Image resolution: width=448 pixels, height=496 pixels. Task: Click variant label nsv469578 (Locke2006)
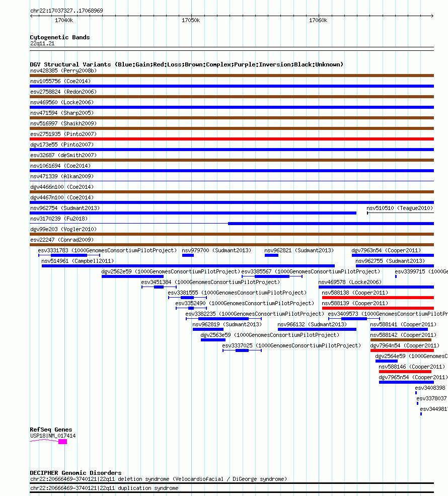[x=350, y=282]
